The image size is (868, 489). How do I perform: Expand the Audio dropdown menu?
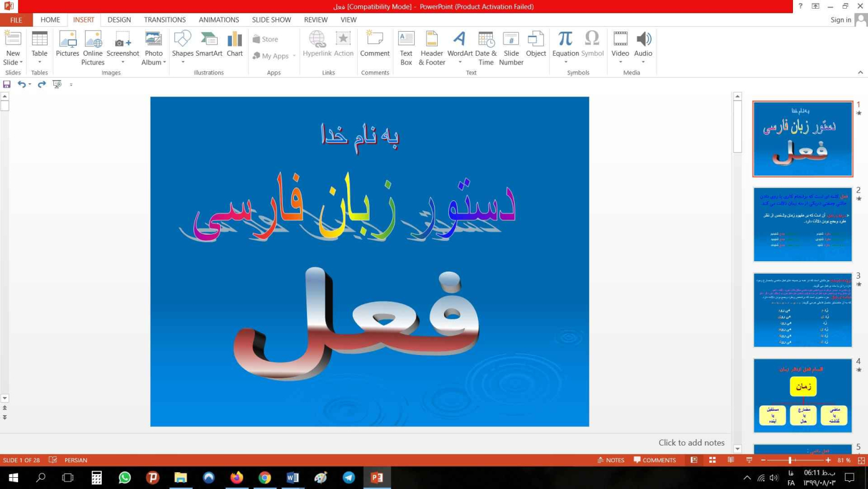pos(643,62)
